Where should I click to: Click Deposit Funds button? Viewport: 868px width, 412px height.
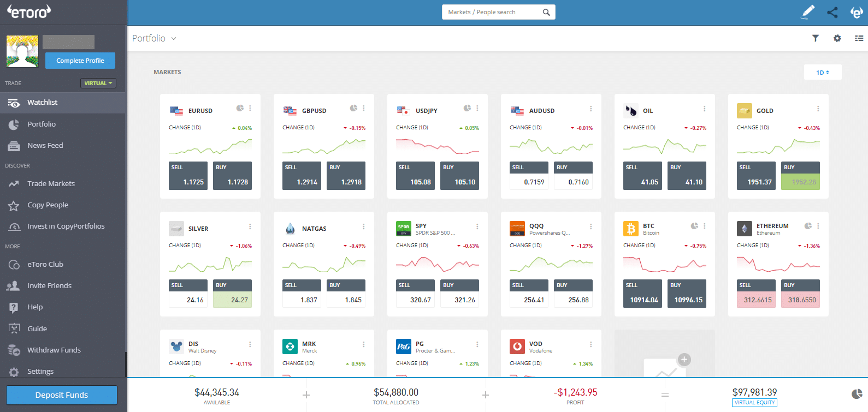tap(62, 395)
